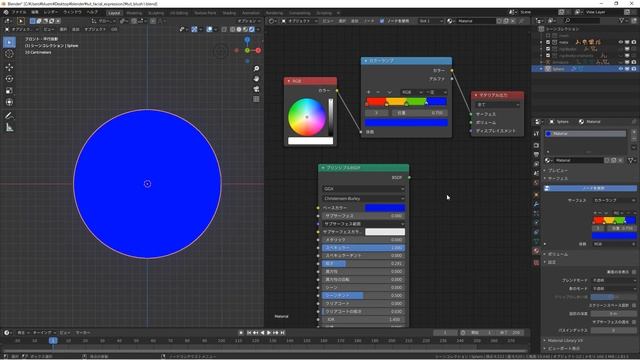Select the Select Box tool in the viewport toolbar
This screenshot has height=360, width=640.
9,42
